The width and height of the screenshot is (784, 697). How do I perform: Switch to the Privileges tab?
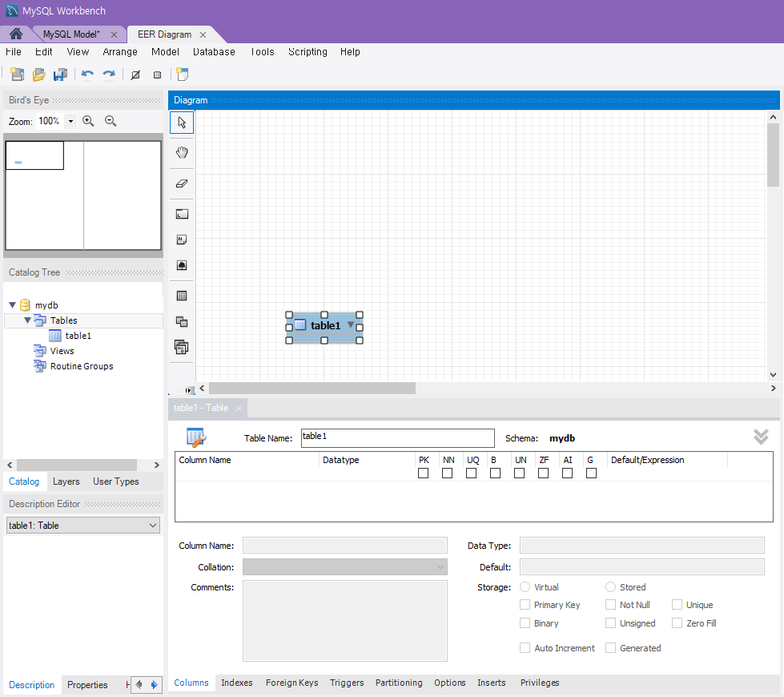540,683
